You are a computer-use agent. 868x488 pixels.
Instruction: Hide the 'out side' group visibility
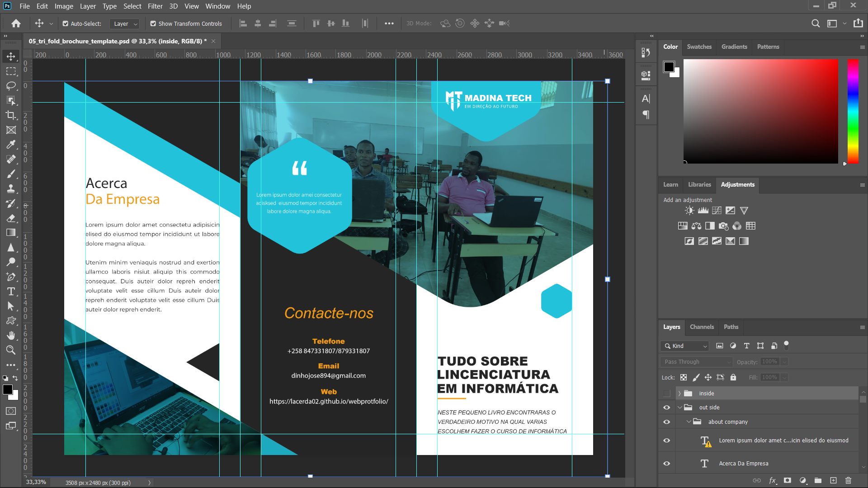click(666, 407)
